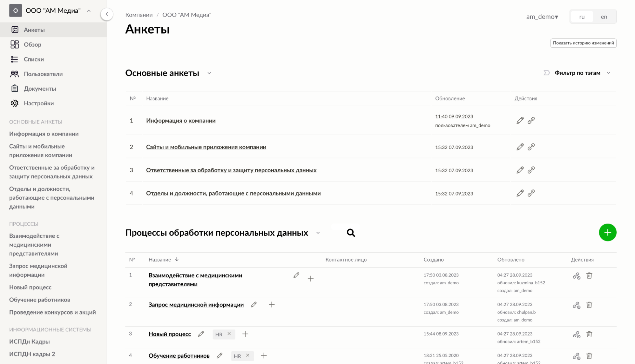Screen dimensions: 635x364
Task: Click the pencil icon for Информация о компании
Action: coord(520,121)
